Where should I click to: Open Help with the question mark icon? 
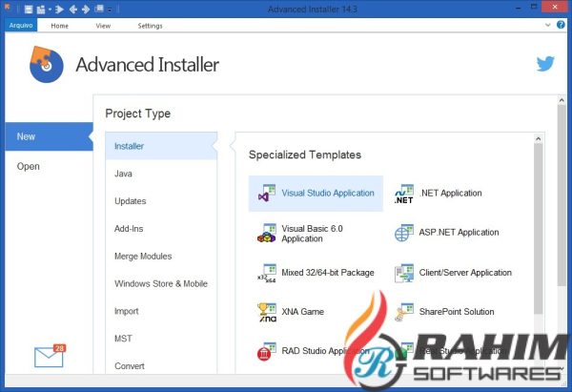[x=561, y=25]
